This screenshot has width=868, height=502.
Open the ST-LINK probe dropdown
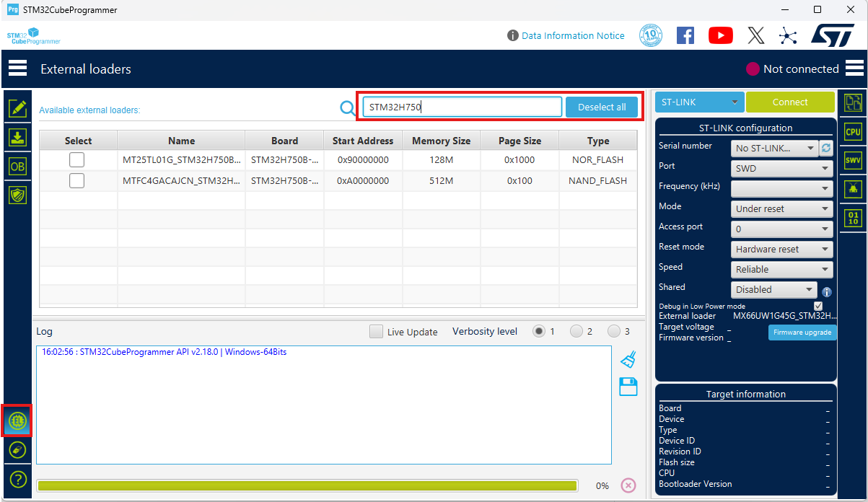[698, 102]
